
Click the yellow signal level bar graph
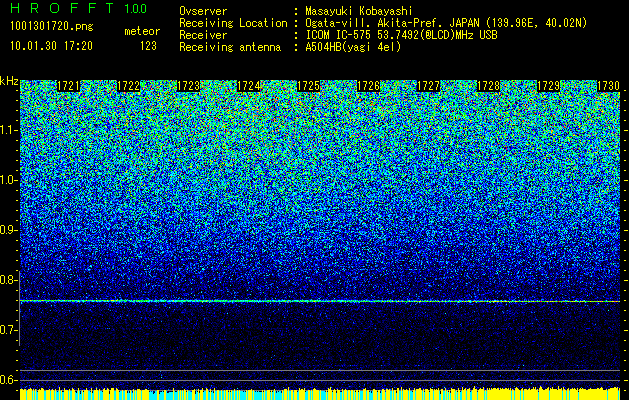point(320,394)
